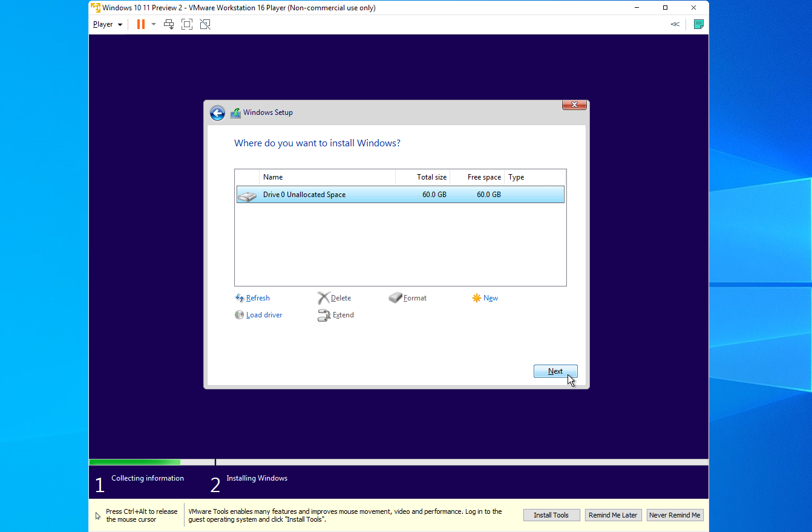Click the Next button

point(555,371)
